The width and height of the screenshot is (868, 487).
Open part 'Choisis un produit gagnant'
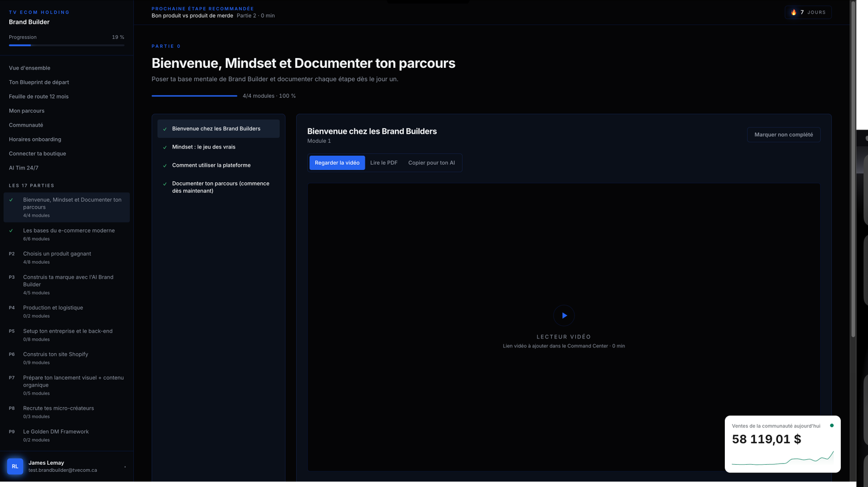point(67,258)
